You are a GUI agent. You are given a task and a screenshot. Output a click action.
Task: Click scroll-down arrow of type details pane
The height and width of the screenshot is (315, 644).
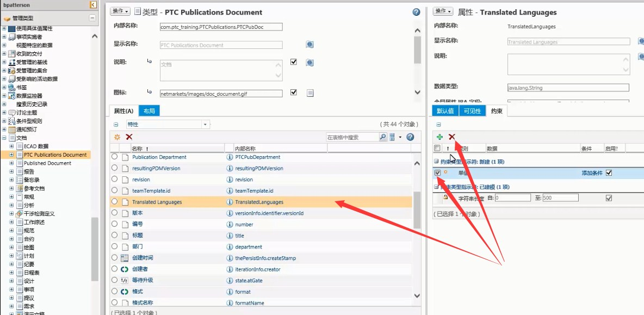[x=417, y=92]
